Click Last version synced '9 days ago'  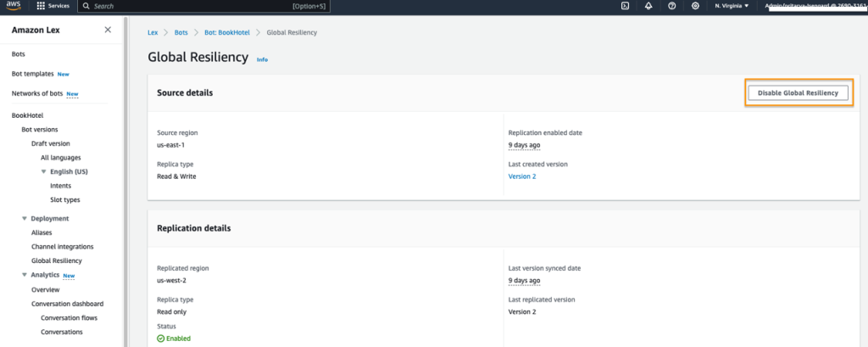[x=524, y=281]
